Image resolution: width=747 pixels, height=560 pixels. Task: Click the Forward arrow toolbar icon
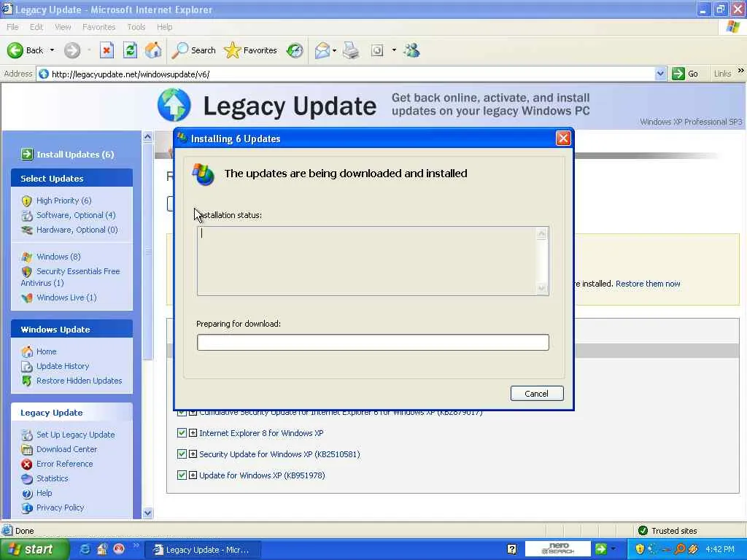pos(72,50)
